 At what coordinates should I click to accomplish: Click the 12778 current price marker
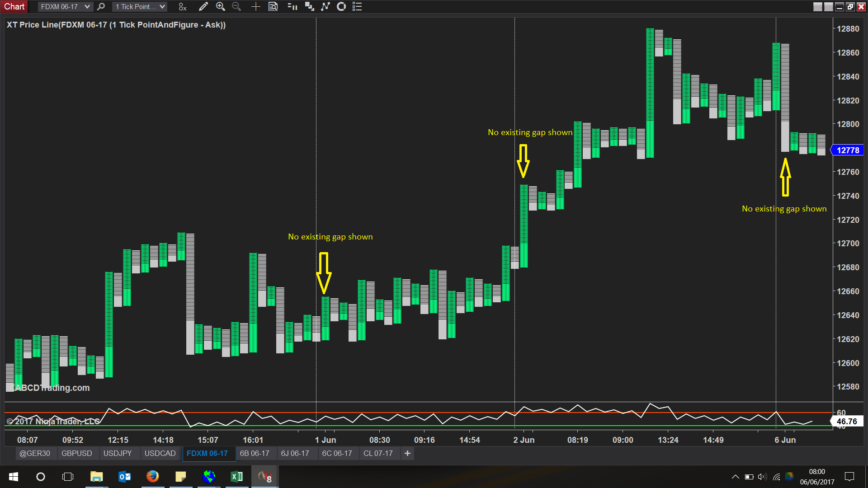[848, 150]
